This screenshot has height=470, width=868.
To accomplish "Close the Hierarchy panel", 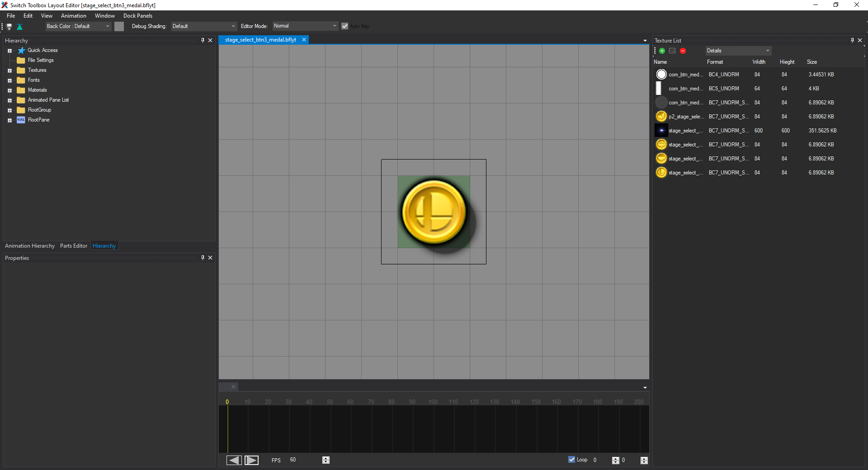I will pyautogui.click(x=210, y=40).
